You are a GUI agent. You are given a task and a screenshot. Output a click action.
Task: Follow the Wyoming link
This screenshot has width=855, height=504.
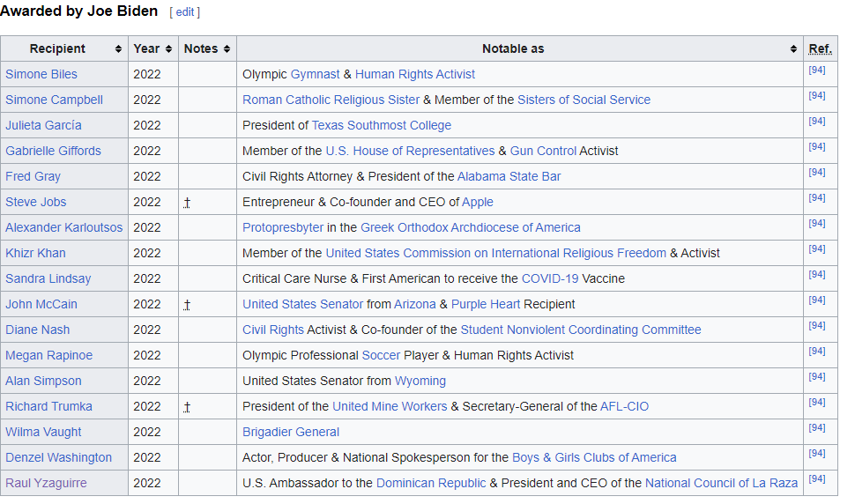(420, 382)
